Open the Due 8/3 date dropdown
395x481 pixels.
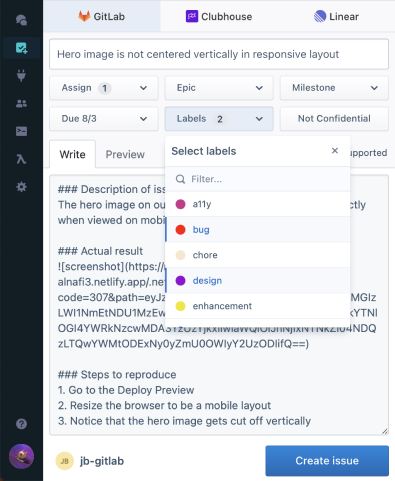coord(104,119)
